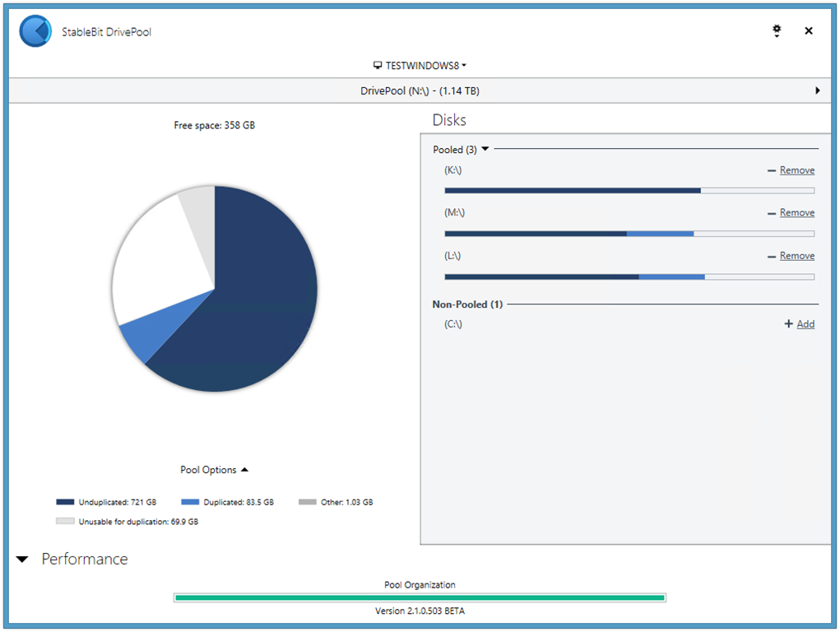This screenshot has height=632, width=840.
Task: Click the Non-Pooled (1) heading
Action: click(x=467, y=304)
